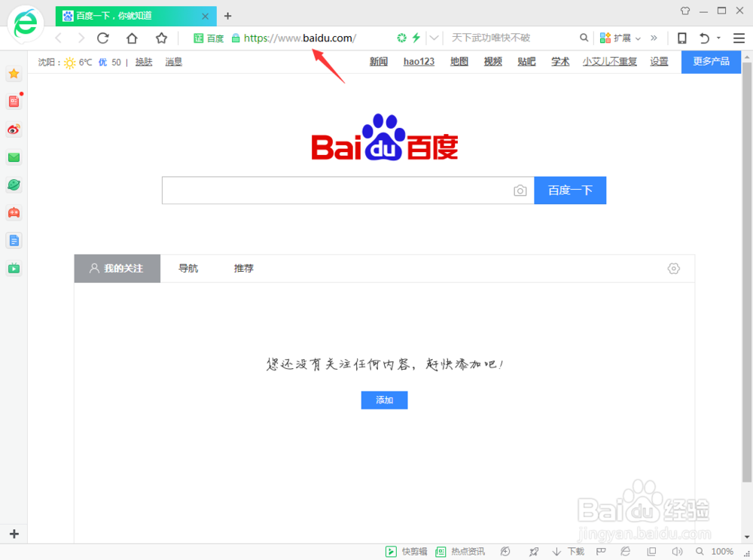753x560 pixels.
Task: Open the hao123 link
Action: coord(419,62)
